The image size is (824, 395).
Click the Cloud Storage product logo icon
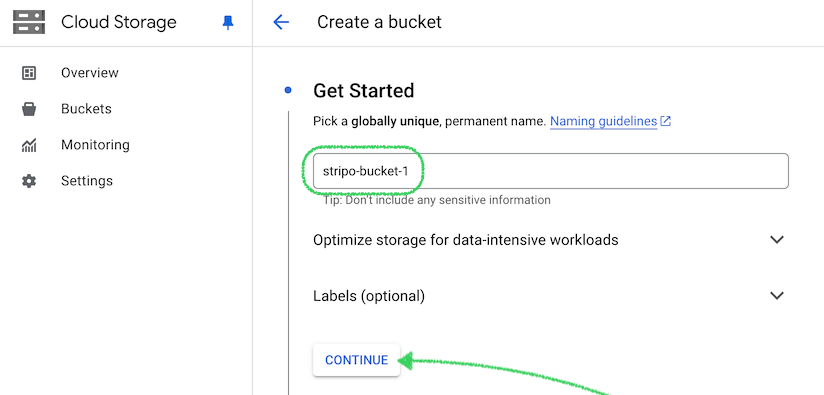[29, 22]
